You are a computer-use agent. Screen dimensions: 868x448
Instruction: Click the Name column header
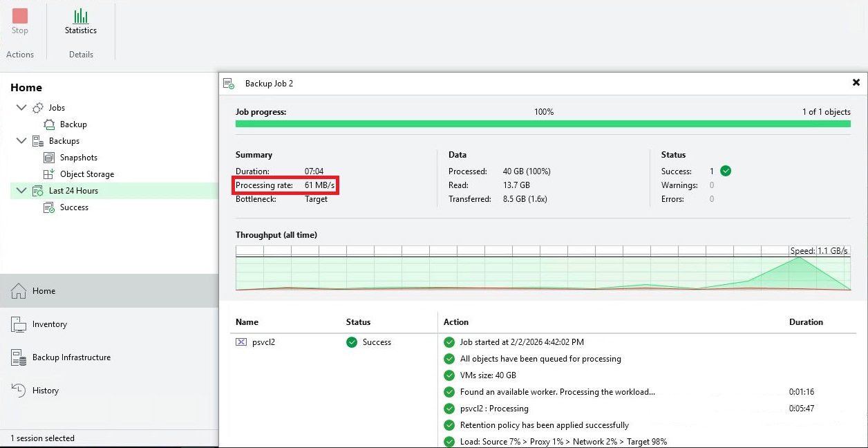[247, 322]
